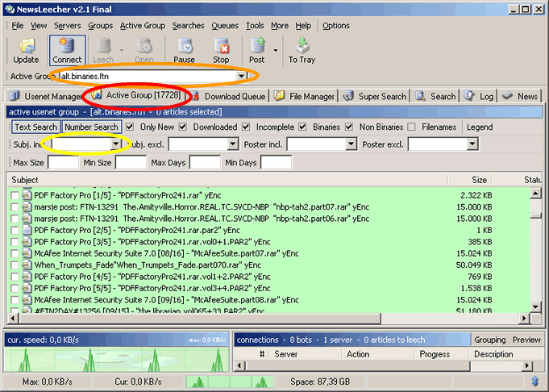Click article list scroll-down arrow
This screenshot has height=392, width=549.
pyautogui.click(x=535, y=307)
